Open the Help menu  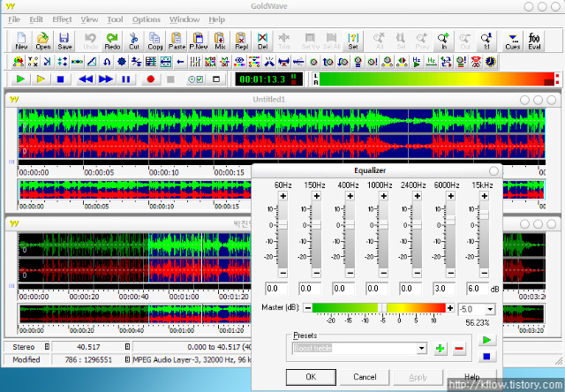(216, 19)
